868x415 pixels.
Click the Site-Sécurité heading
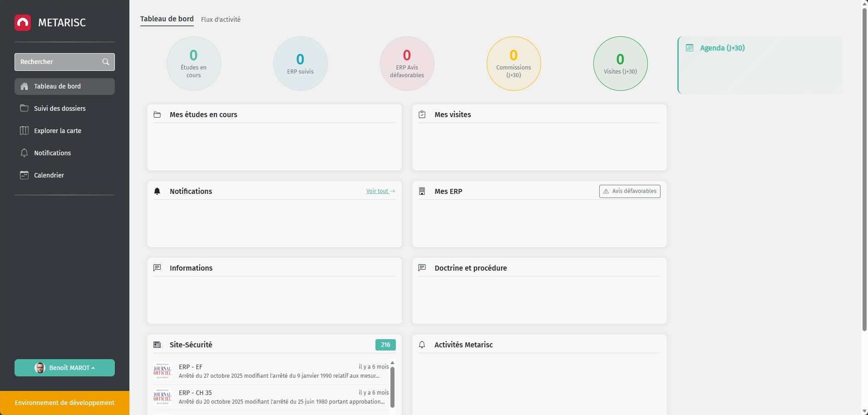pyautogui.click(x=191, y=345)
